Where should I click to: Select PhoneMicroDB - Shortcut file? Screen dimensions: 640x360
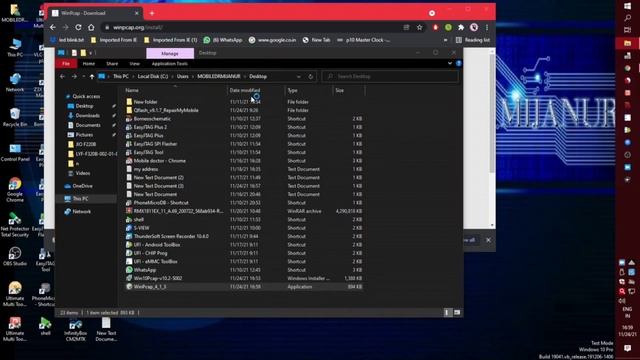[x=244, y=202]
